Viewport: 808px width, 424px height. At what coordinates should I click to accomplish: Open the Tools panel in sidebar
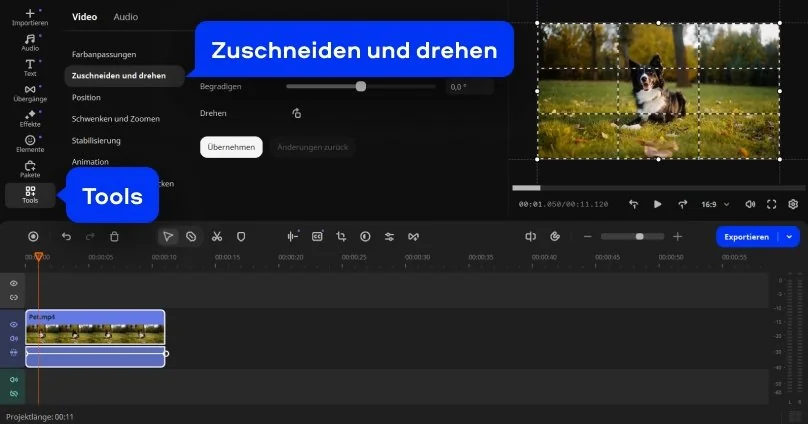pyautogui.click(x=30, y=194)
